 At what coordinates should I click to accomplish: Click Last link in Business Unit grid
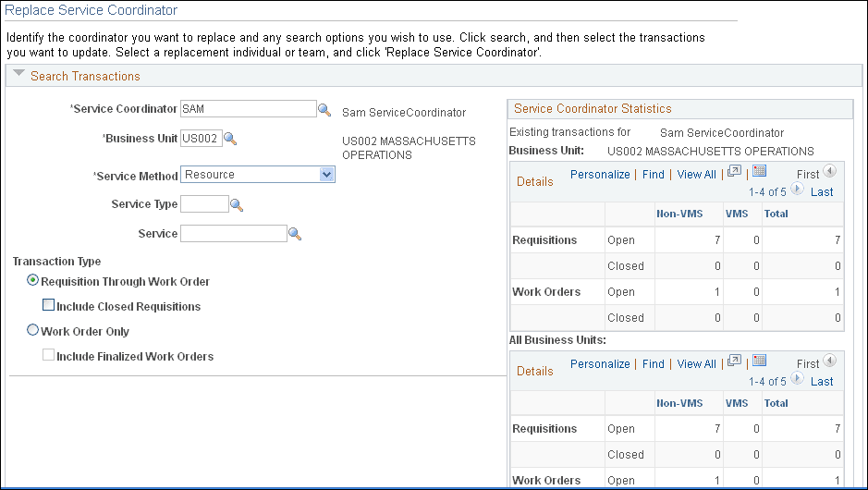click(x=822, y=192)
